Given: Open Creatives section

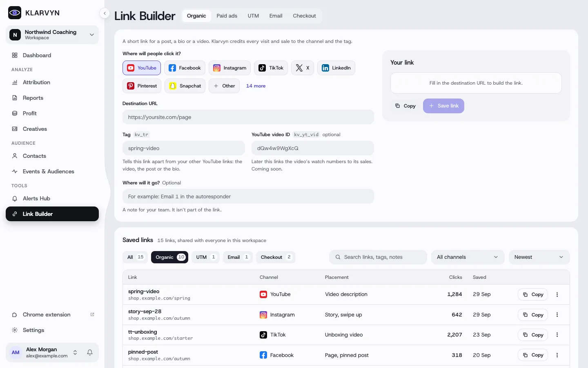Looking at the screenshot, I should pyautogui.click(x=52, y=129).
